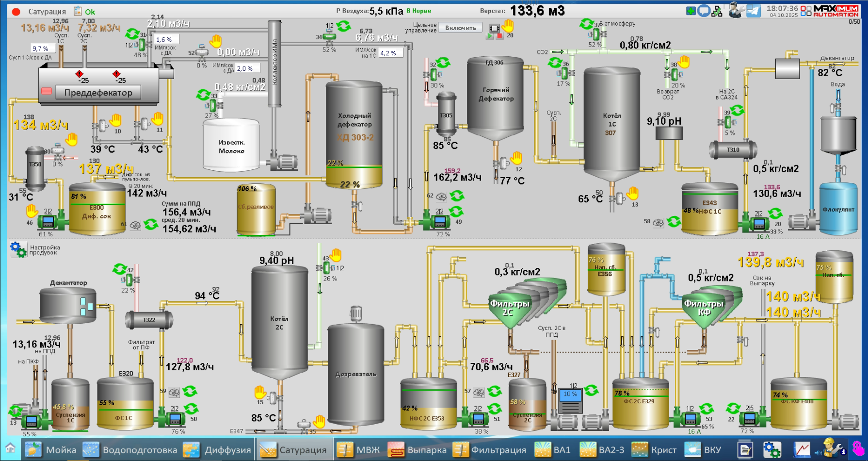The image size is (868, 461).
Task: Open the gears settings icon in bottom bar
Action: pyautogui.click(x=772, y=450)
